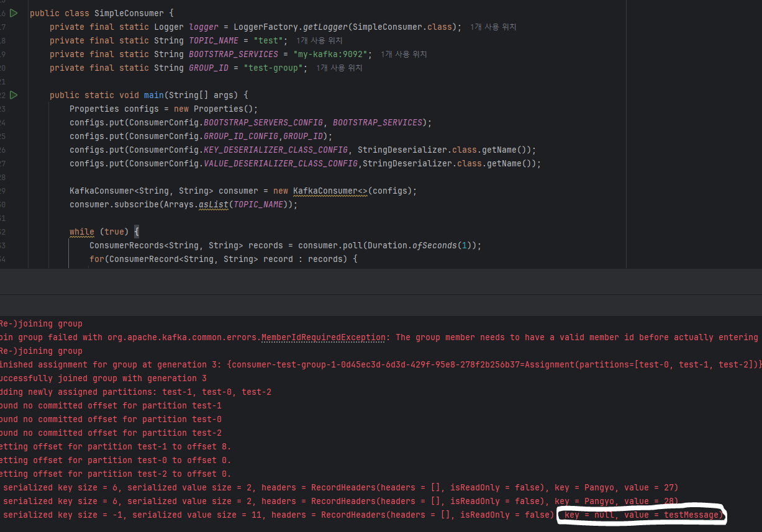Open usages hint next to GROUP_ID

click(339, 68)
